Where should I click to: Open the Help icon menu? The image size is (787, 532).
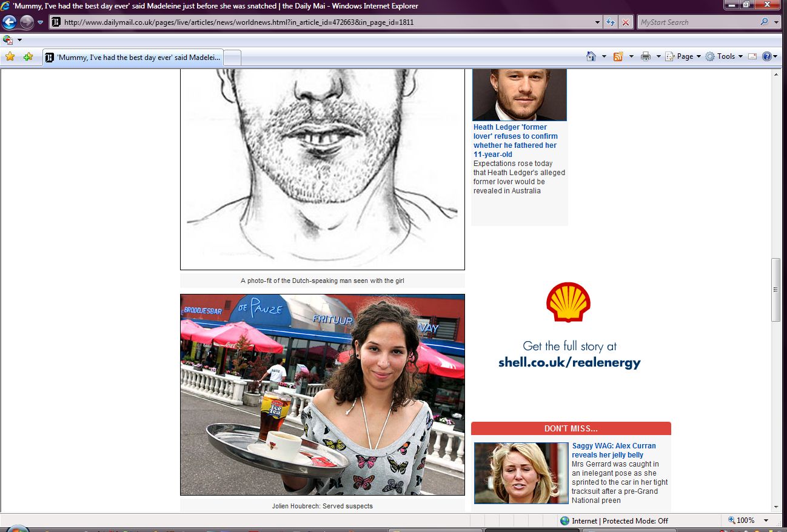point(767,56)
